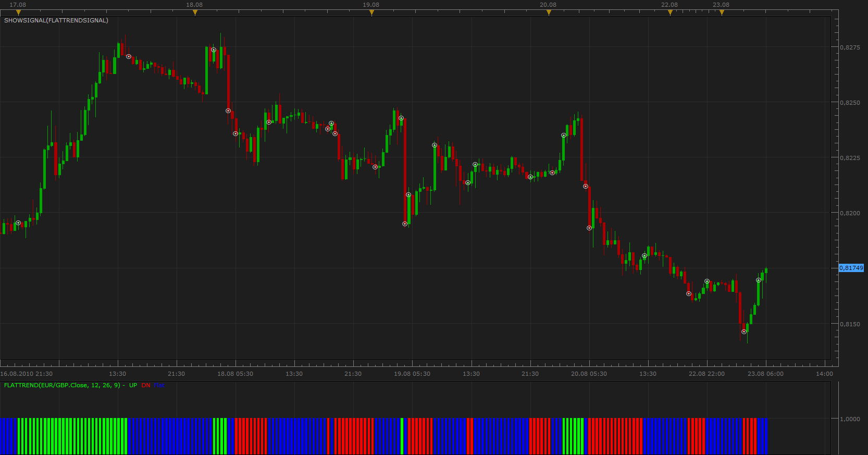Click the 0,8275 price axis label

pos(850,47)
